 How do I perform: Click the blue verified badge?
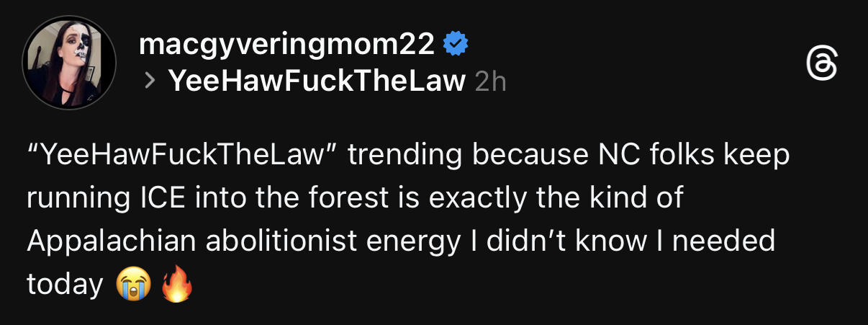455,45
